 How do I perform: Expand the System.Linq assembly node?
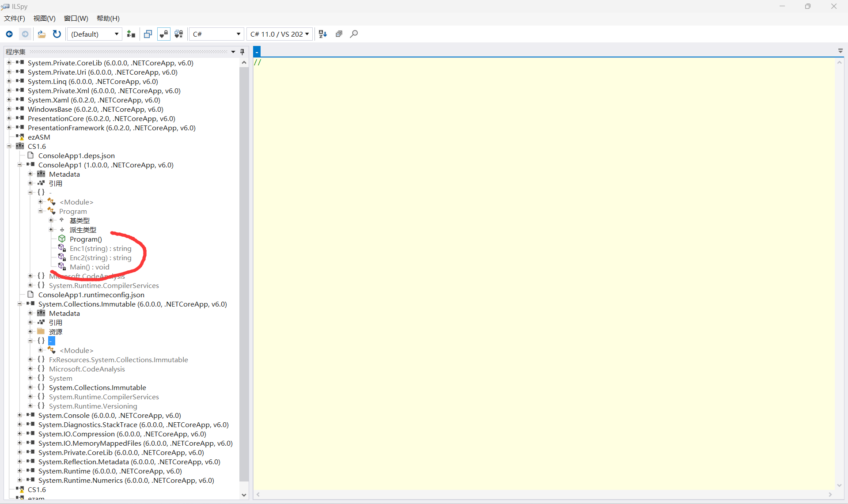(9, 81)
